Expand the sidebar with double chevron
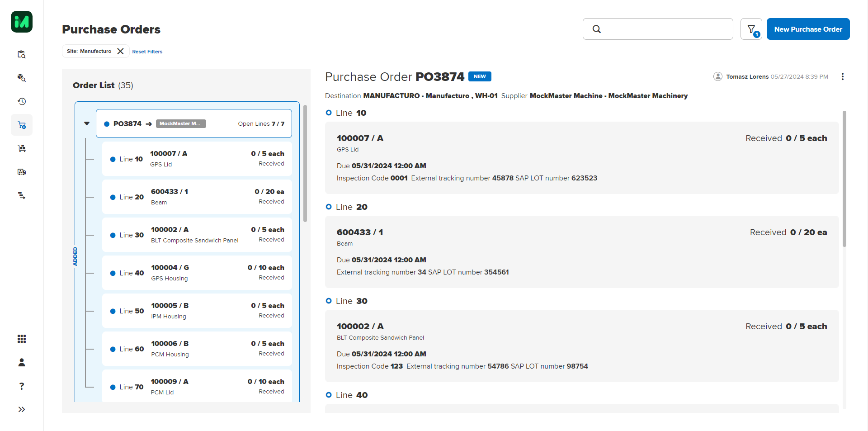The height and width of the screenshot is (431, 868). click(x=21, y=409)
